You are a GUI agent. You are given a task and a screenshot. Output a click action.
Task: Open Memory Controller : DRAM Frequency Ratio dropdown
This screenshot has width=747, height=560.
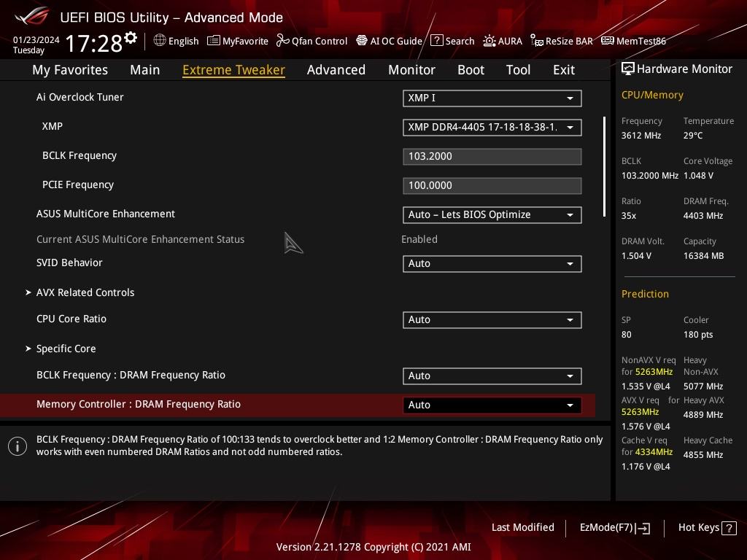(492, 405)
